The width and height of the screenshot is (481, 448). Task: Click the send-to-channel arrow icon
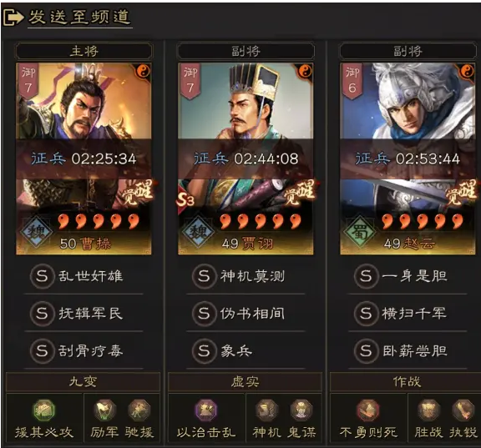13,18
